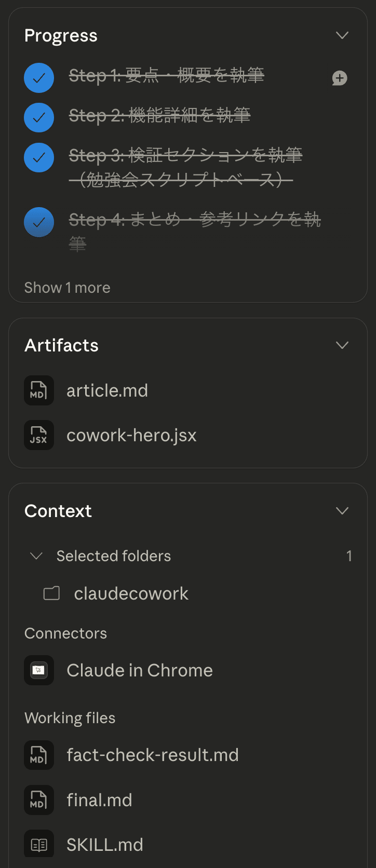Toggle the Step 4 progress checkmark
Image resolution: width=376 pixels, height=868 pixels.
point(39,222)
